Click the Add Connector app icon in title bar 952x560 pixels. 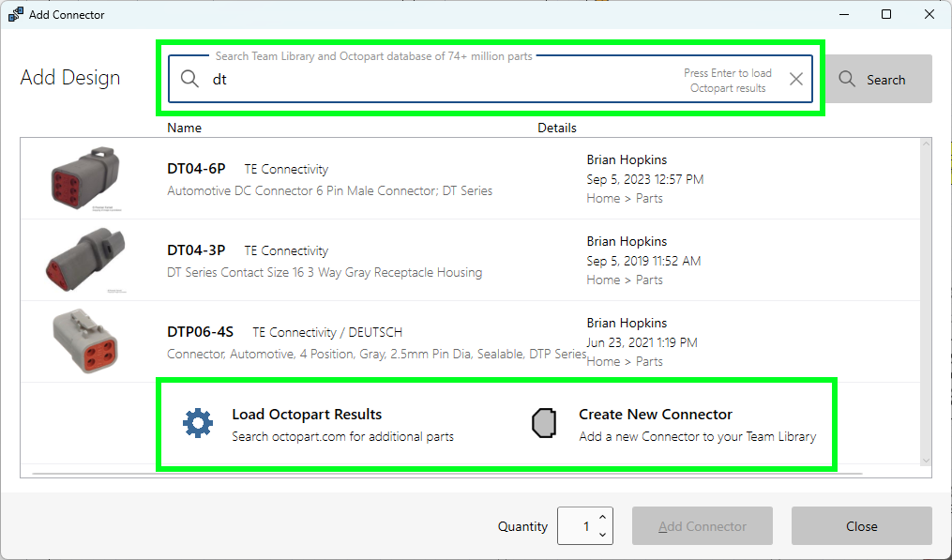pos(16,15)
